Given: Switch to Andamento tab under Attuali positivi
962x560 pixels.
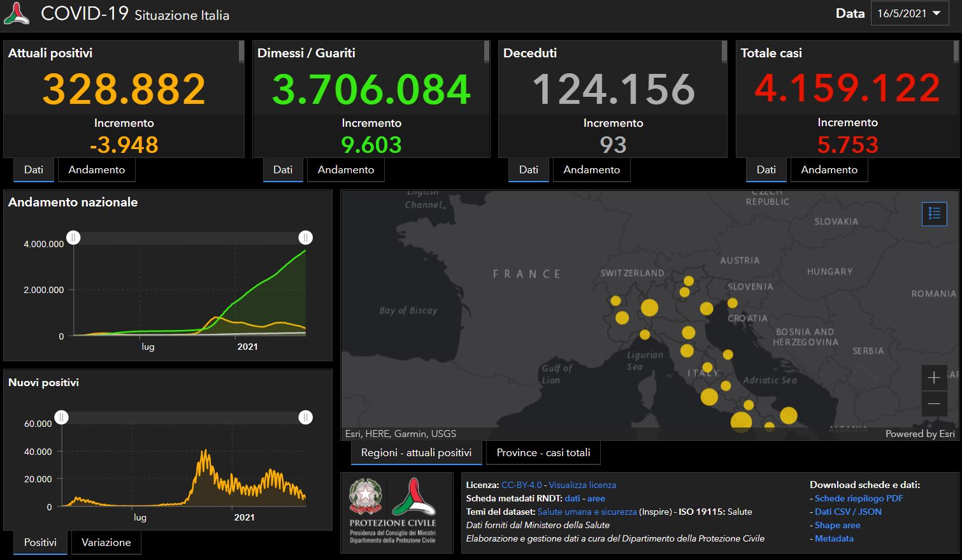Looking at the screenshot, I should pyautogui.click(x=97, y=170).
